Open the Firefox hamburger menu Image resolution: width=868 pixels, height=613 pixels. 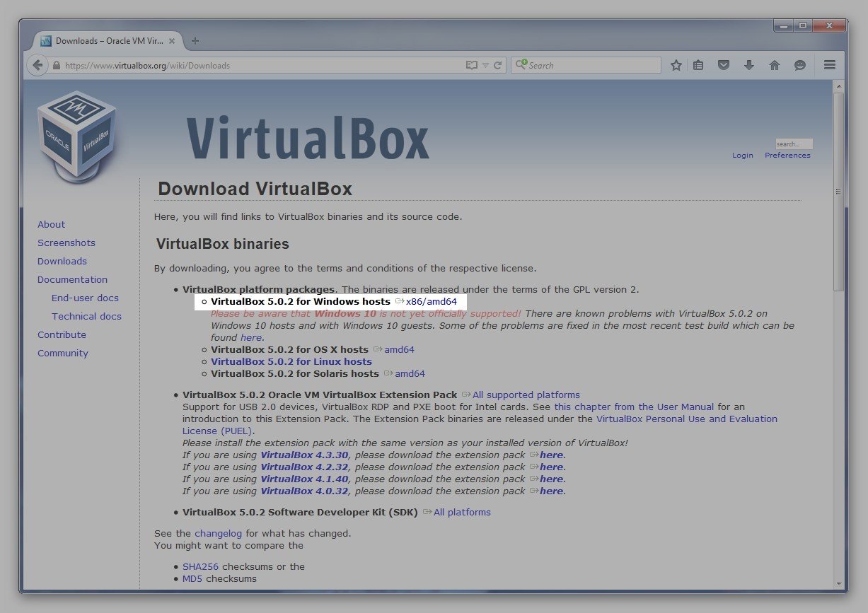click(830, 65)
